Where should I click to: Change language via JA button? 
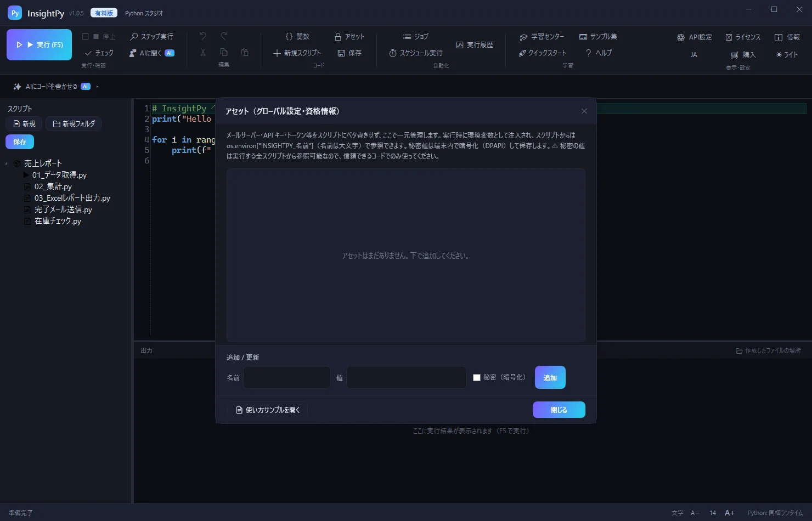coord(694,55)
